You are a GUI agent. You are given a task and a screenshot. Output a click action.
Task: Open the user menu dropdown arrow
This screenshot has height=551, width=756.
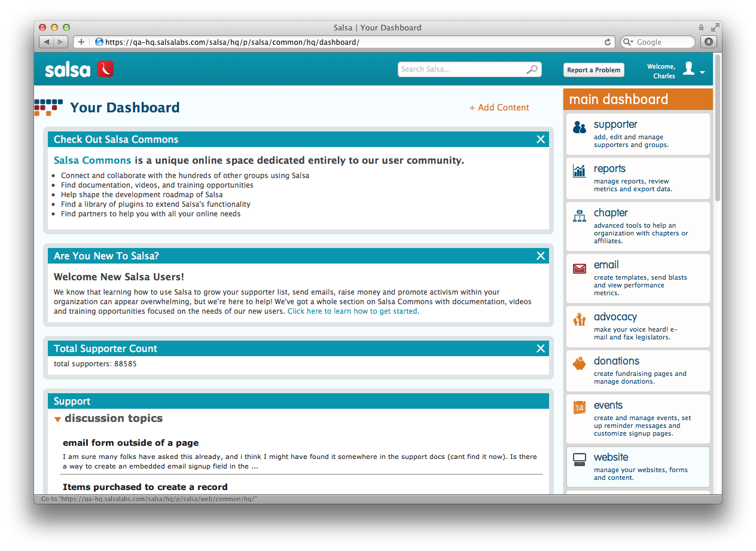tap(702, 72)
